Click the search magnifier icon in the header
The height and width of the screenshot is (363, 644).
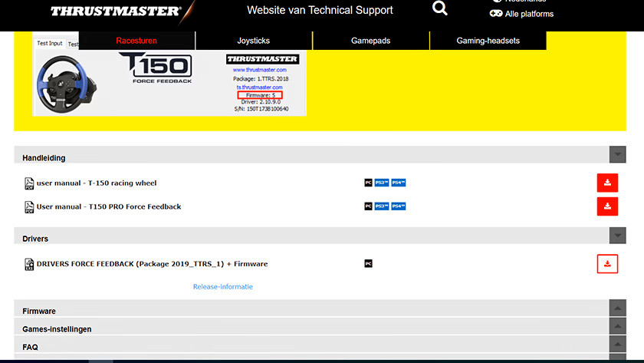point(439,8)
